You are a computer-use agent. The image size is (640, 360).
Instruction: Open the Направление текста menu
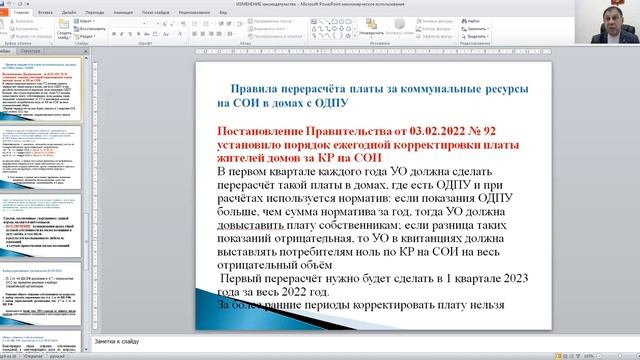coord(271,21)
